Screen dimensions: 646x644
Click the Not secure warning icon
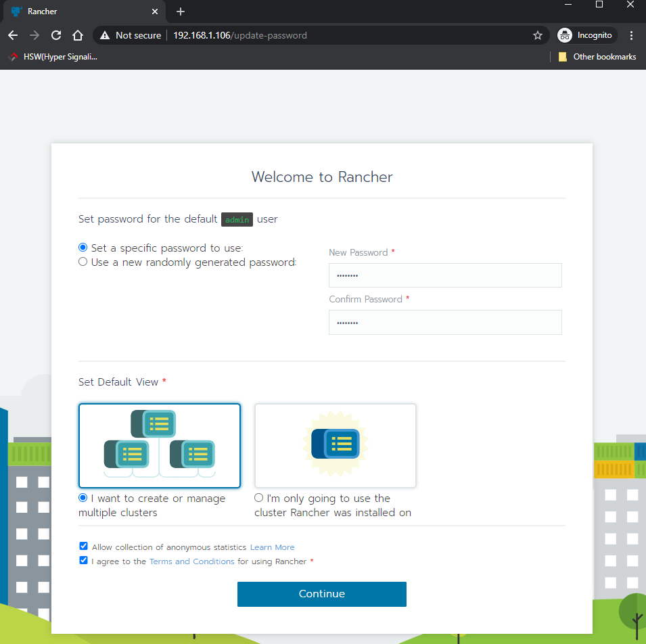pyautogui.click(x=105, y=35)
